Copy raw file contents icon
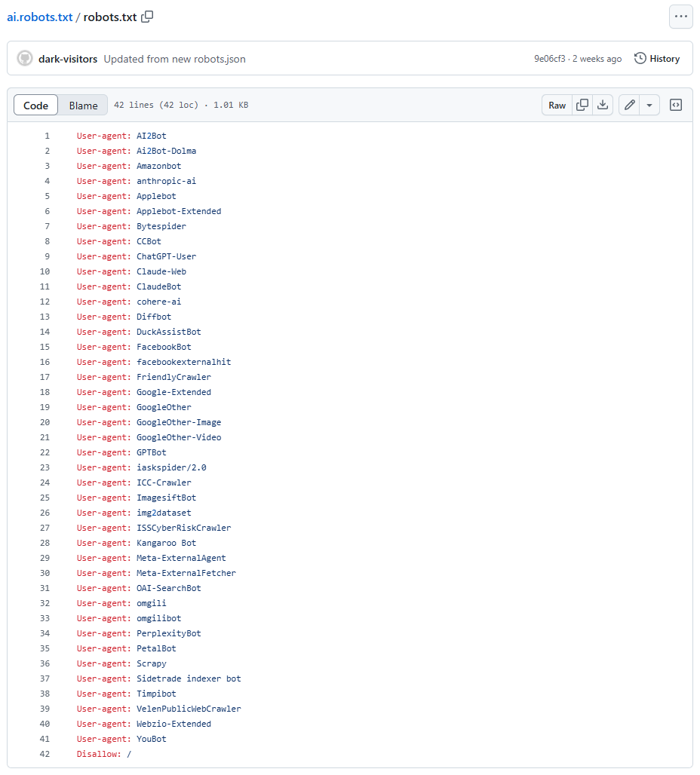The width and height of the screenshot is (700, 775). tap(582, 105)
